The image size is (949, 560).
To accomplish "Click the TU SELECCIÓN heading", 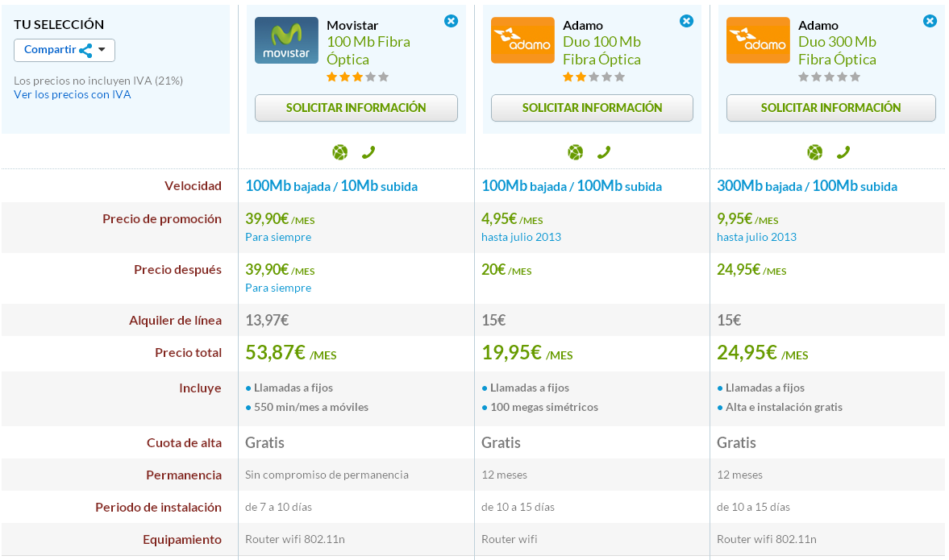I will coord(59,25).
